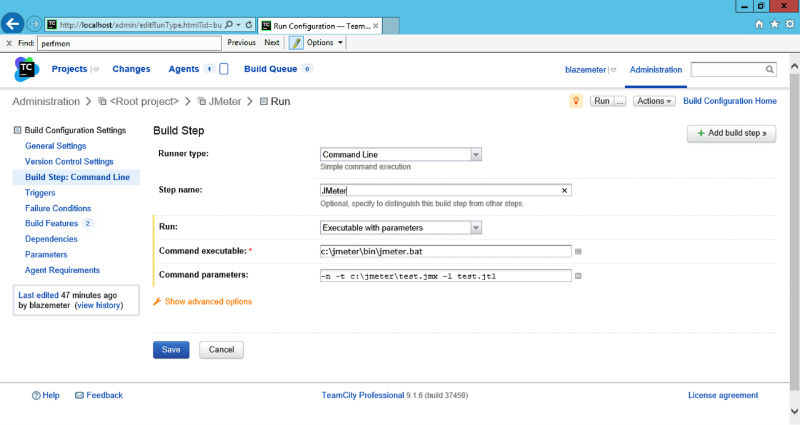
Task: Open the Changes tab
Action: pyautogui.click(x=131, y=69)
